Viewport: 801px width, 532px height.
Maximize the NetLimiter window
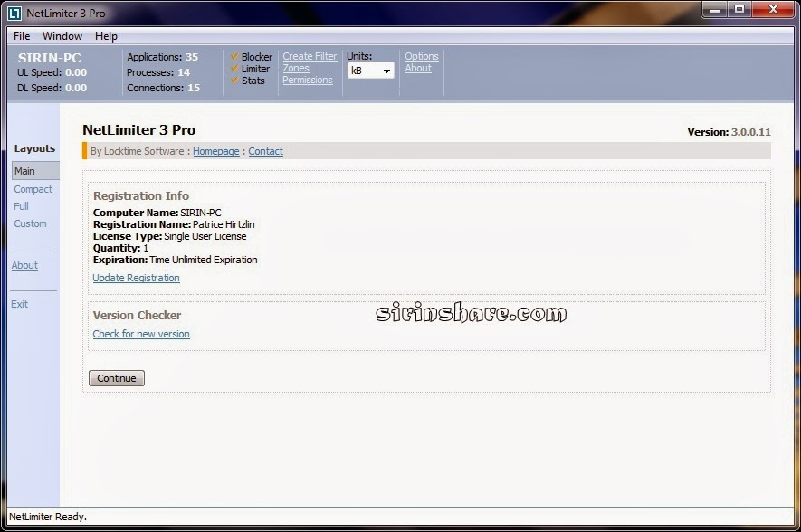[x=739, y=10]
